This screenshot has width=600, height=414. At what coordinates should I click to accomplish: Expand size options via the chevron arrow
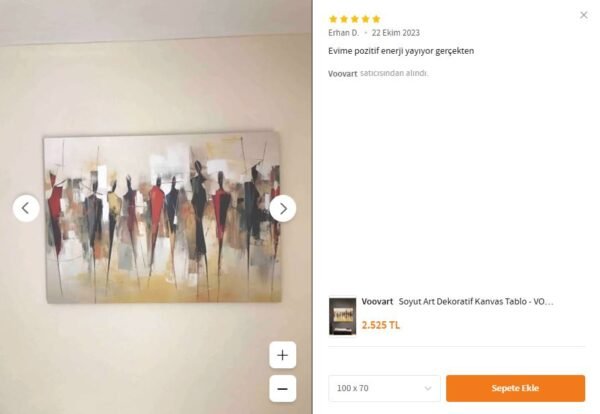point(428,388)
